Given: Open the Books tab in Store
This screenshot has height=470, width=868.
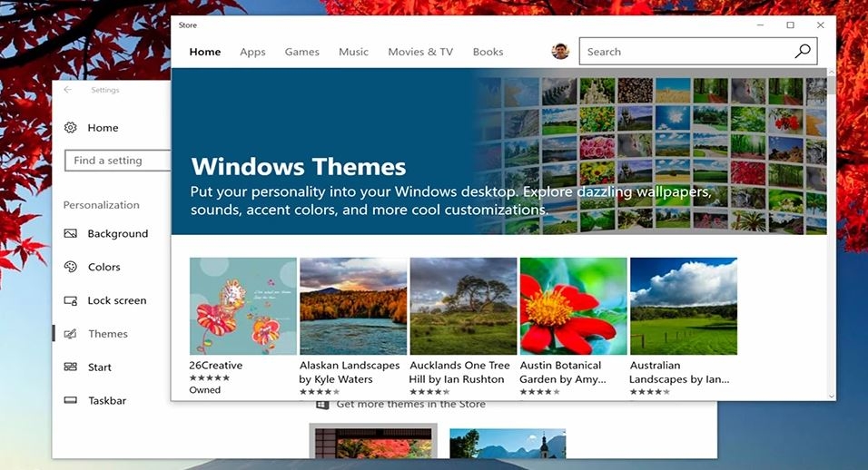Looking at the screenshot, I should click(x=488, y=52).
